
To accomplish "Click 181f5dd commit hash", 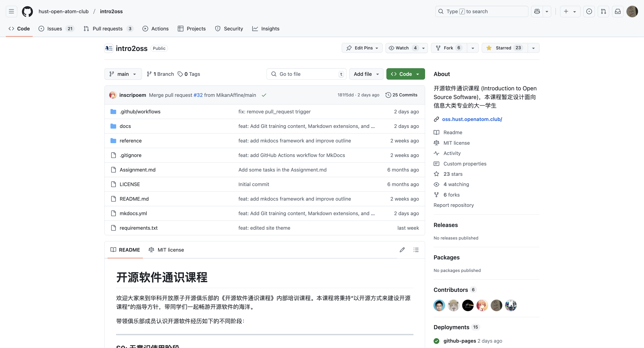I will (345, 95).
